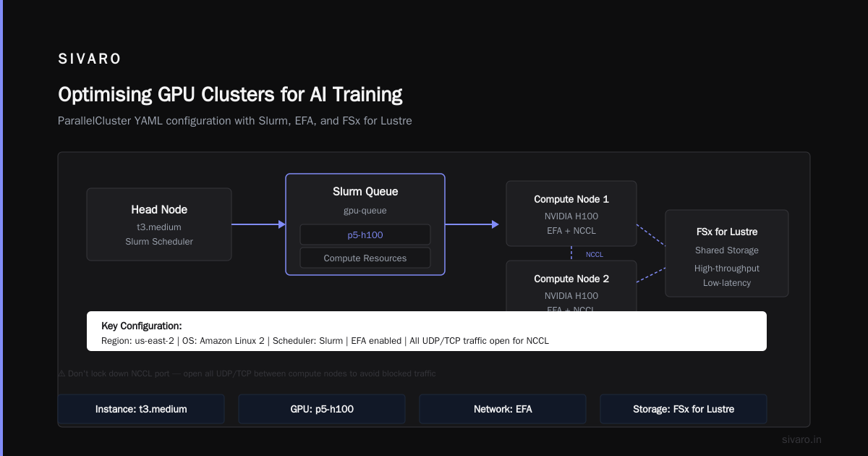Click the 'Instance: t3.medium' card
Image resolution: width=868 pixels, height=456 pixels.
tap(141, 409)
